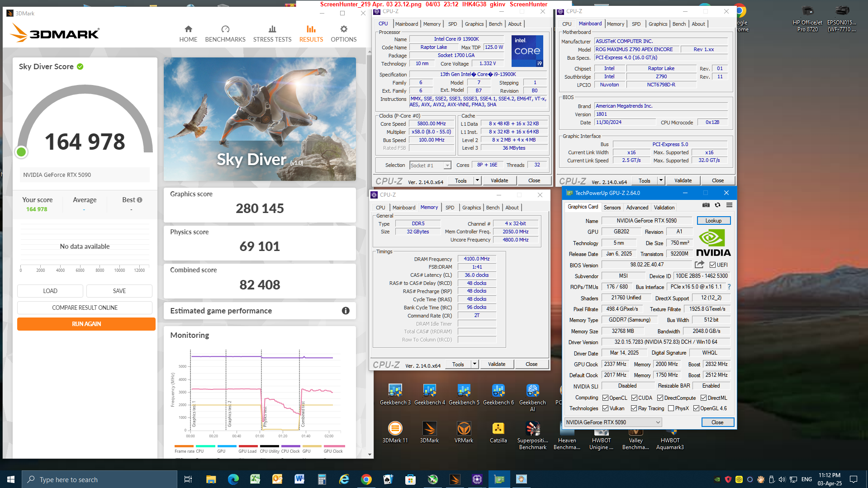Open File Explorer from the taskbar
868x488 pixels.
(x=211, y=479)
